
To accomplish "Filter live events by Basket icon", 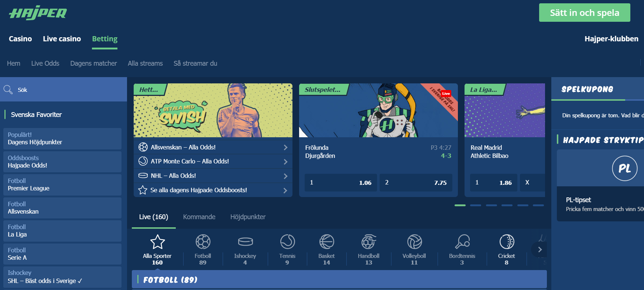I will (326, 242).
